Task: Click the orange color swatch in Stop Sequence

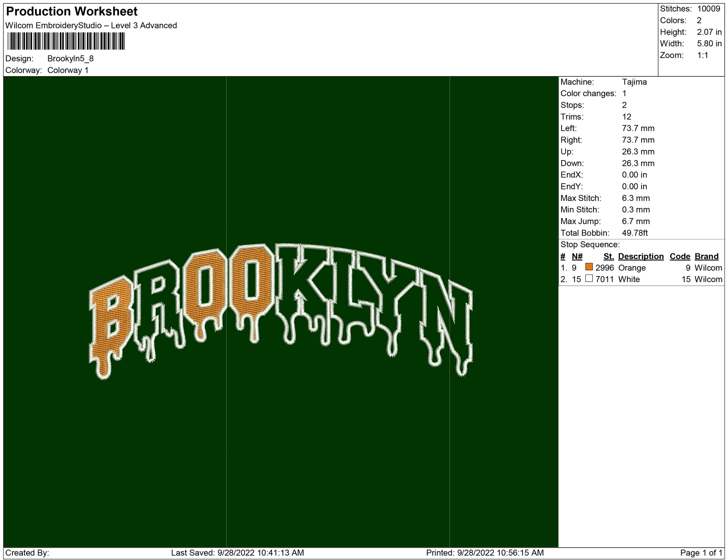Action: pyautogui.click(x=589, y=267)
